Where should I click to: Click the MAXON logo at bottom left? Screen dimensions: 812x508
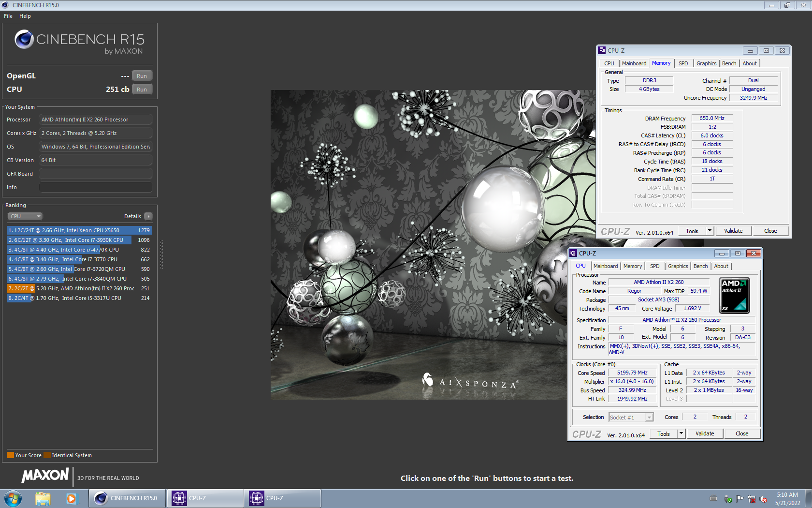(x=45, y=476)
